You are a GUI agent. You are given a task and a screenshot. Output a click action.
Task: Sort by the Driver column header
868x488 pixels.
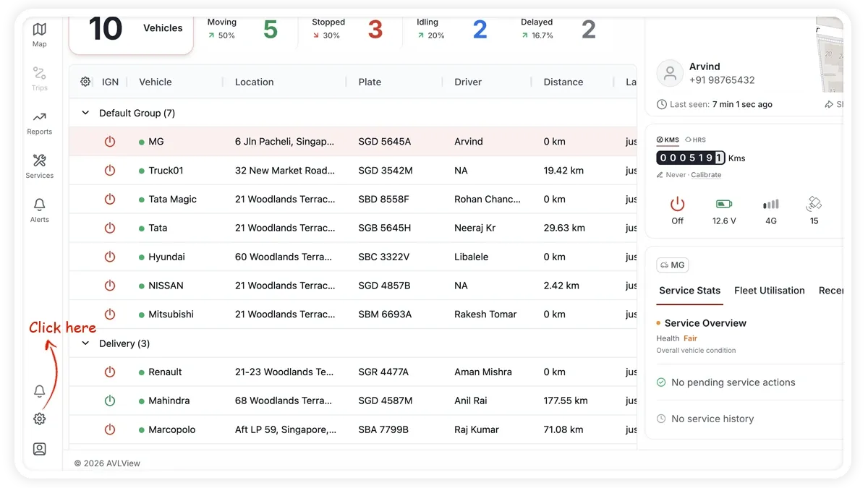pos(468,82)
